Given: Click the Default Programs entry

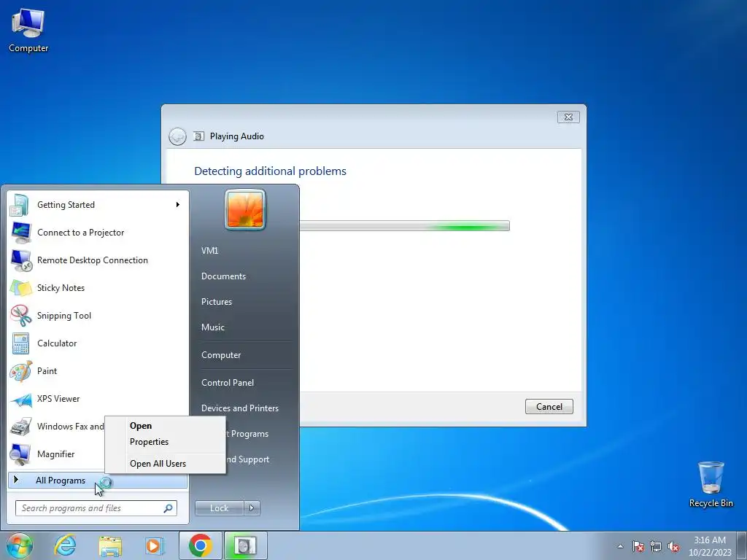Looking at the screenshot, I should point(247,434).
